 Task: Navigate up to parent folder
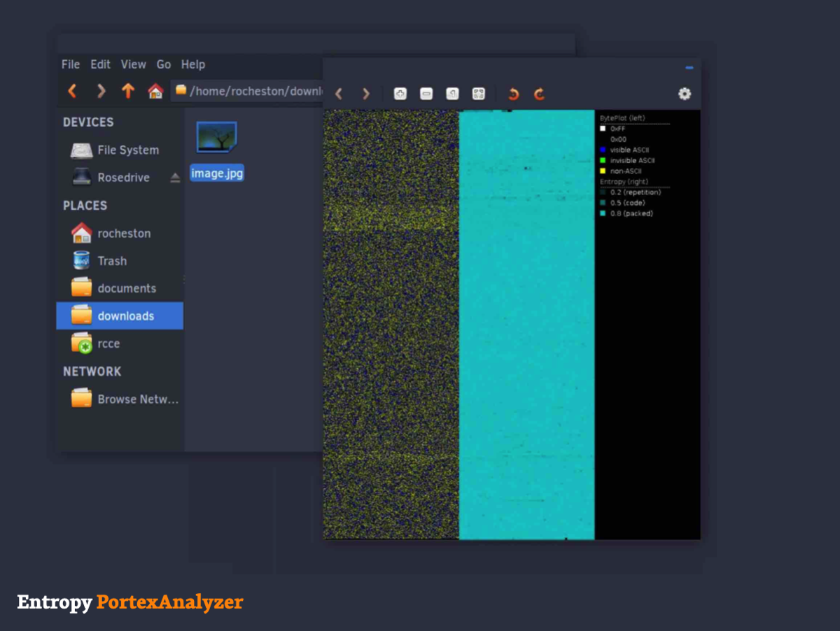[127, 91]
